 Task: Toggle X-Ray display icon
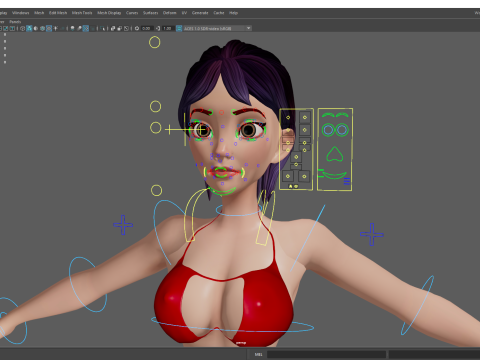click(x=113, y=28)
